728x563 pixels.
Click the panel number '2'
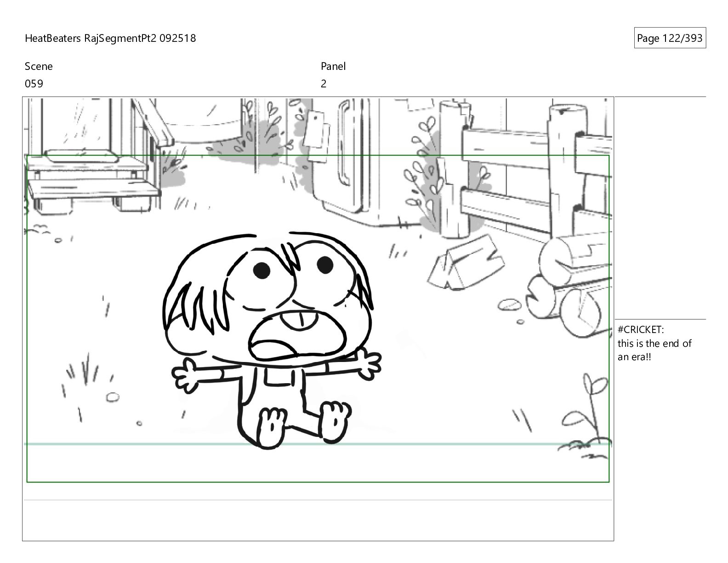point(324,84)
